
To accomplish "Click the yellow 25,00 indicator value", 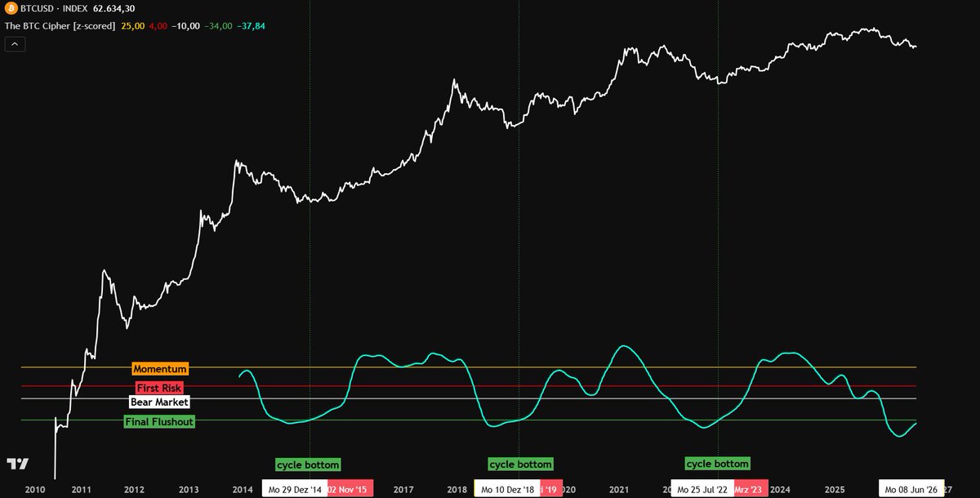I will (132, 26).
